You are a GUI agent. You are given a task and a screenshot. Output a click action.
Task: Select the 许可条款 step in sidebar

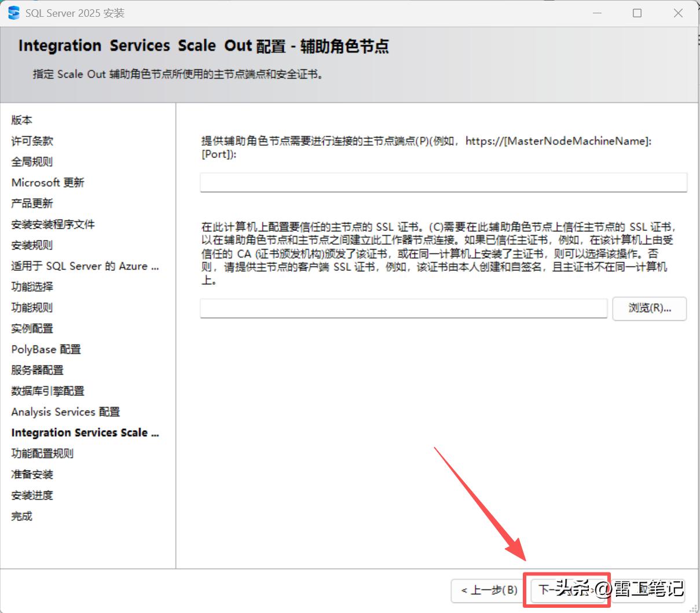pos(32,141)
